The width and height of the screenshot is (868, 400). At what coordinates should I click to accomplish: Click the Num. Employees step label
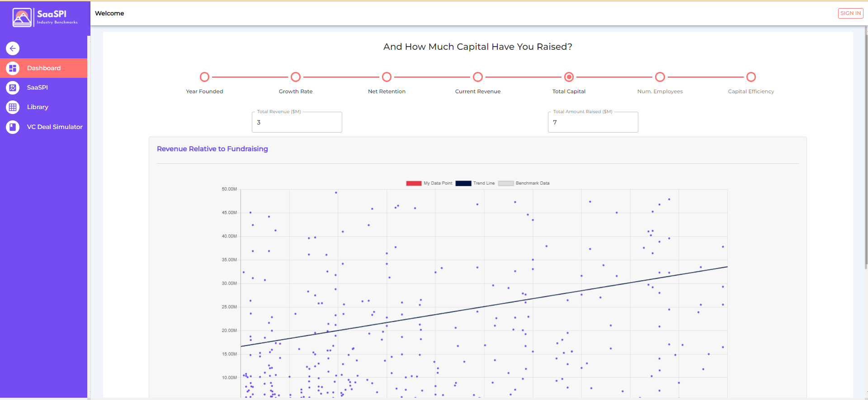pos(660,91)
